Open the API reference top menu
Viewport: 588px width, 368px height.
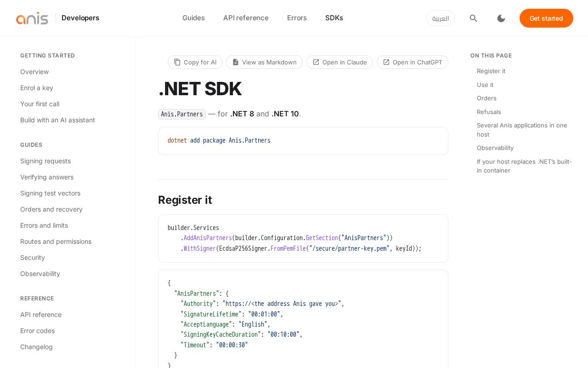[246, 18]
